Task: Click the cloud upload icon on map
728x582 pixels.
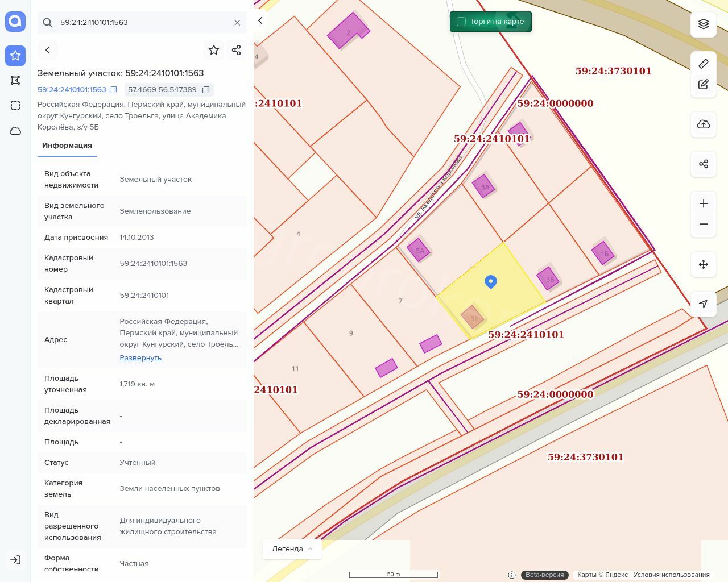Action: click(x=703, y=124)
